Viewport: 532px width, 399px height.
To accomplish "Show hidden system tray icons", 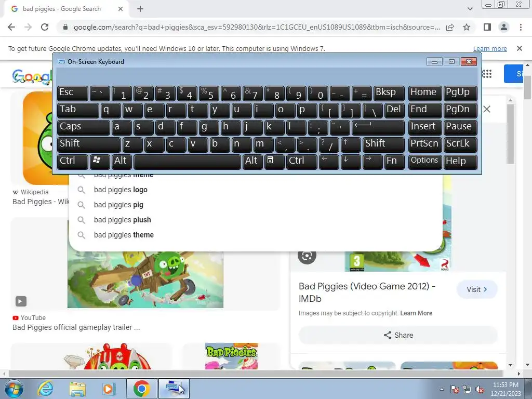I will tap(442, 389).
